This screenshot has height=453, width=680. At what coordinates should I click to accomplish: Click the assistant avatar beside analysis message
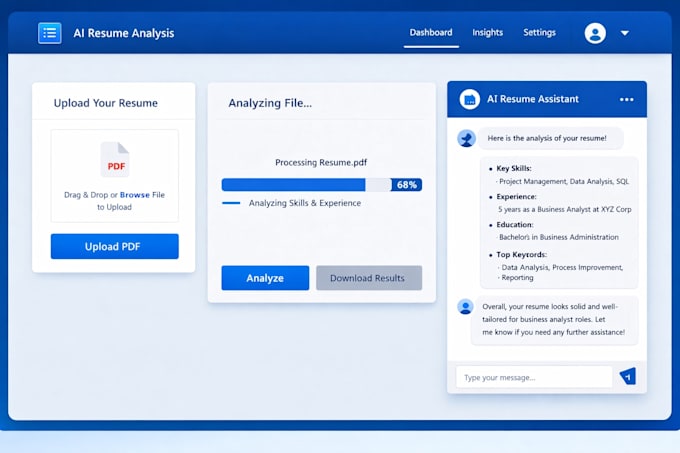(466, 138)
